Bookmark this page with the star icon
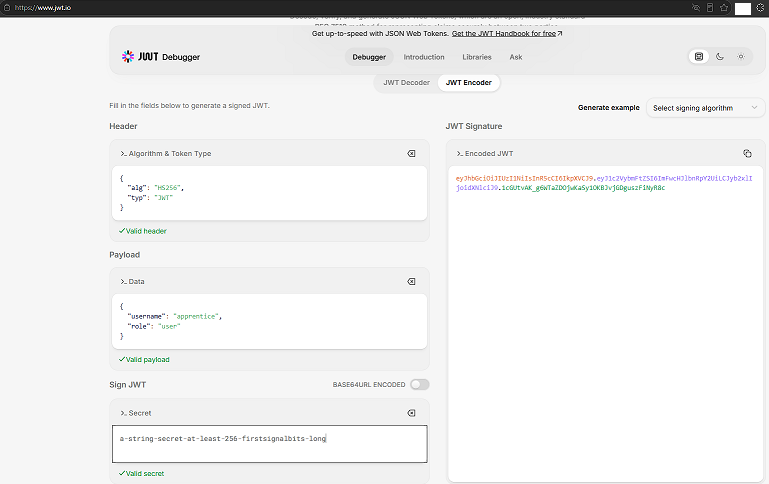Image resolution: width=769 pixels, height=484 pixels. click(x=724, y=7)
